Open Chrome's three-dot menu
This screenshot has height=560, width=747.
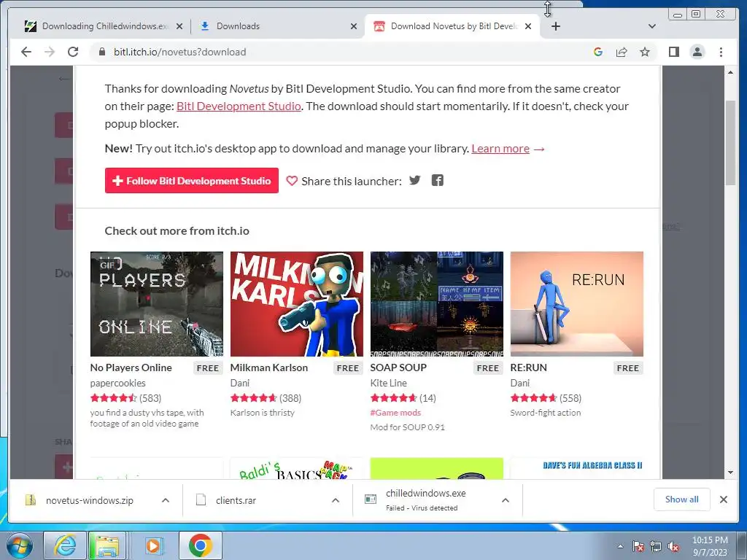(721, 52)
